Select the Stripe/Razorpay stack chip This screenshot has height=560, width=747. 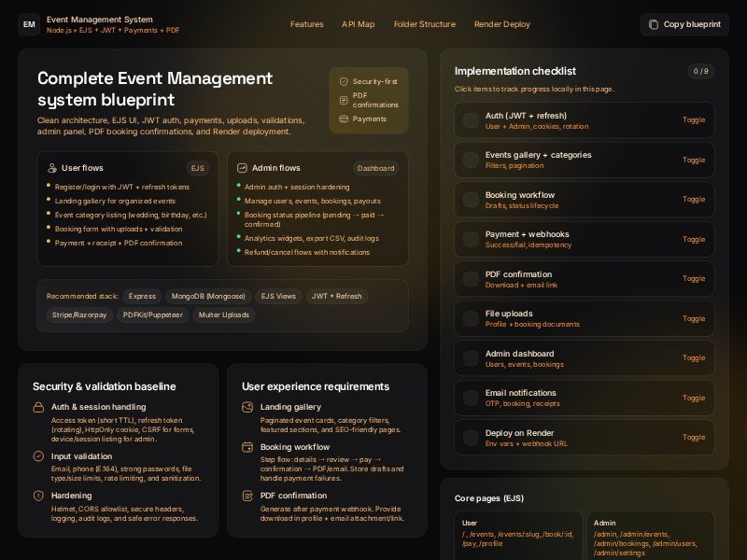(x=78, y=315)
